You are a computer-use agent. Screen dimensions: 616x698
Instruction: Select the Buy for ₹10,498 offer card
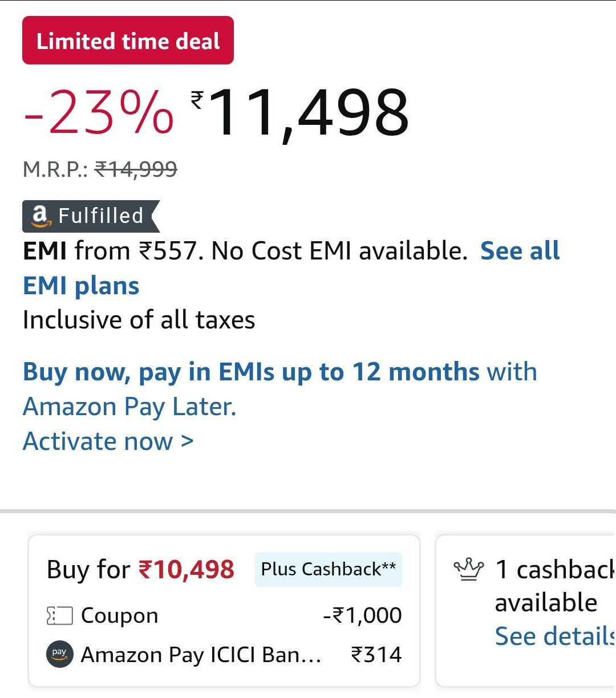click(224, 611)
